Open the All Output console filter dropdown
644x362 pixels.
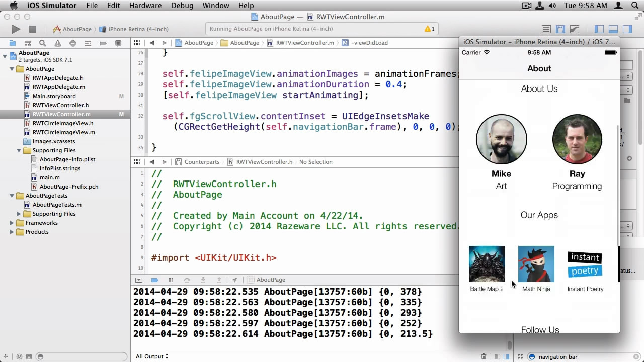point(152,356)
